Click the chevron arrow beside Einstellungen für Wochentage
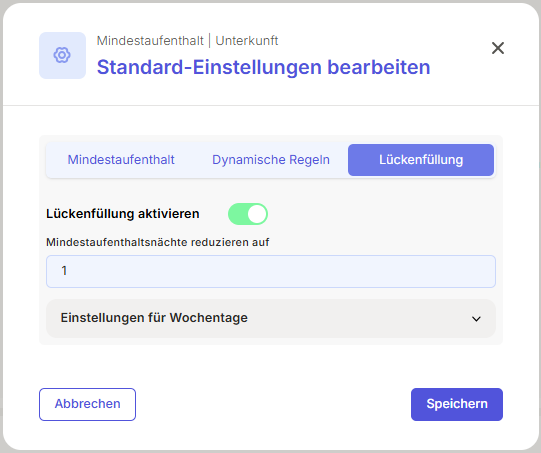541x453 pixels. [x=476, y=319]
